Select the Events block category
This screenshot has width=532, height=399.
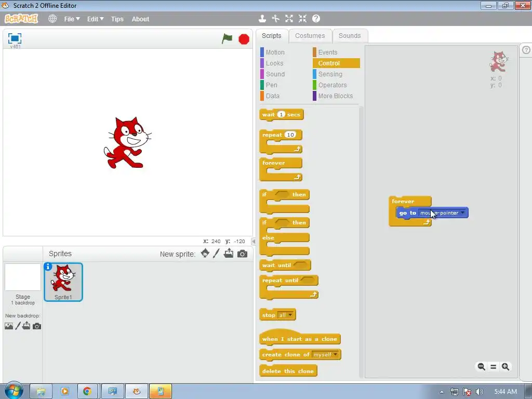(327, 52)
